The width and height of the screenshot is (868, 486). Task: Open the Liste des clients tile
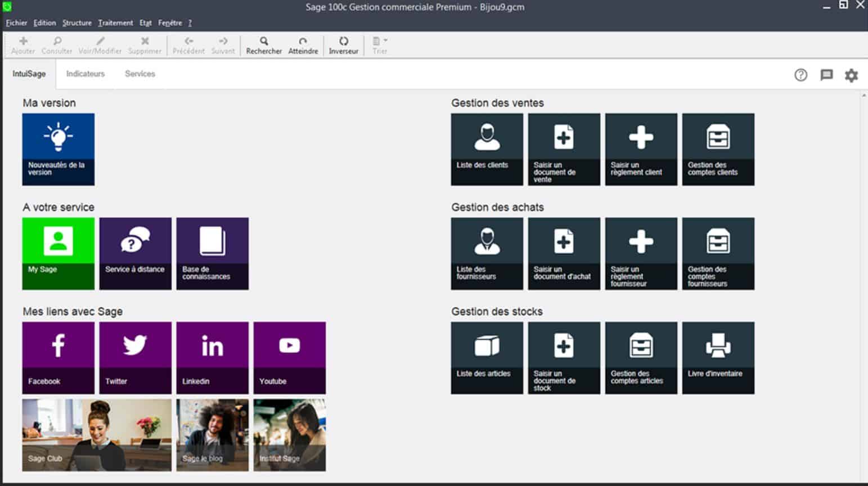click(x=486, y=148)
